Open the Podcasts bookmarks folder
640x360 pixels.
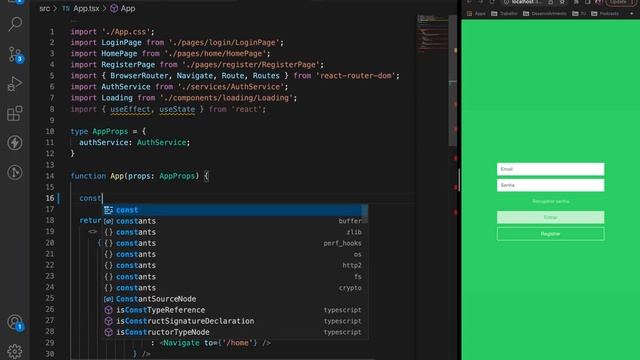pos(605,13)
